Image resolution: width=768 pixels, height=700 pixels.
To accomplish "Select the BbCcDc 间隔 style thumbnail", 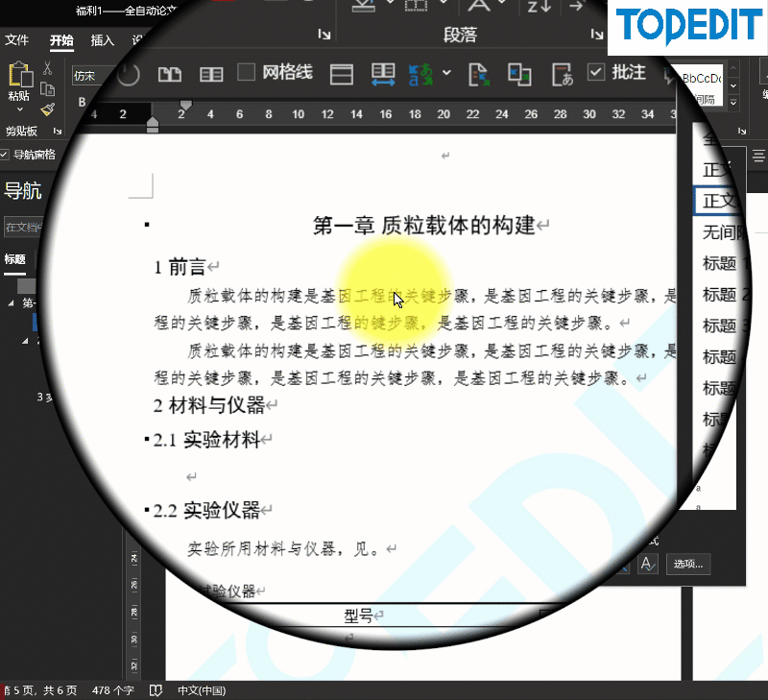I will [x=703, y=85].
